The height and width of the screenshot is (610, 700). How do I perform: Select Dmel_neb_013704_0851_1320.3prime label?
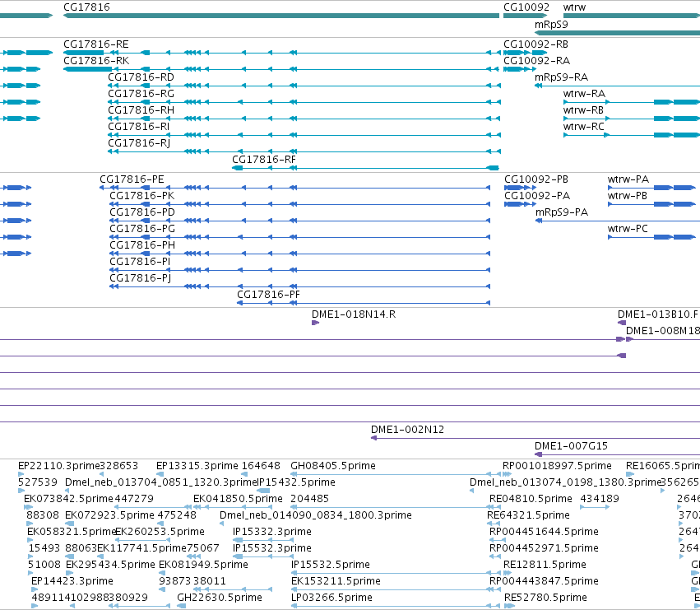tap(161, 482)
